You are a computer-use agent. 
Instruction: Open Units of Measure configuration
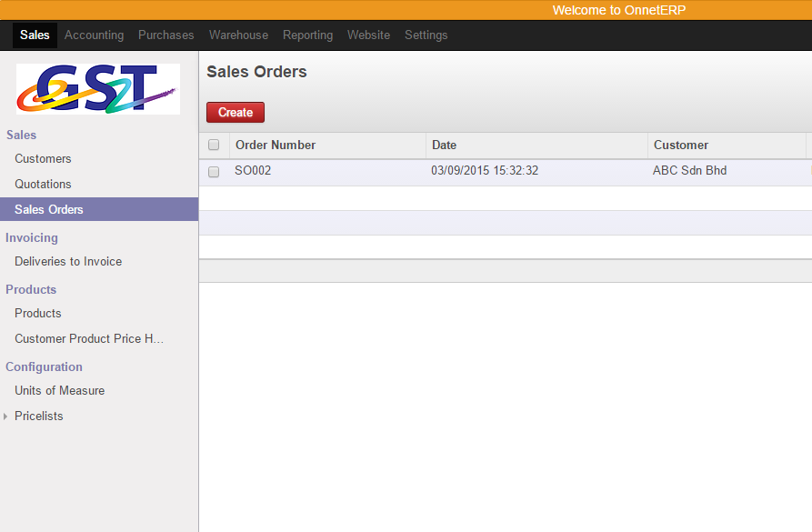pyautogui.click(x=59, y=390)
